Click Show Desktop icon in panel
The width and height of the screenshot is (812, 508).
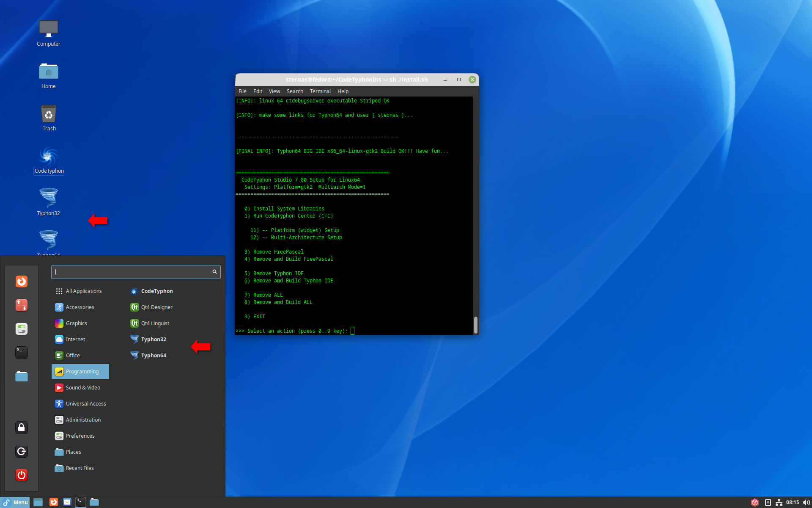coord(38,502)
